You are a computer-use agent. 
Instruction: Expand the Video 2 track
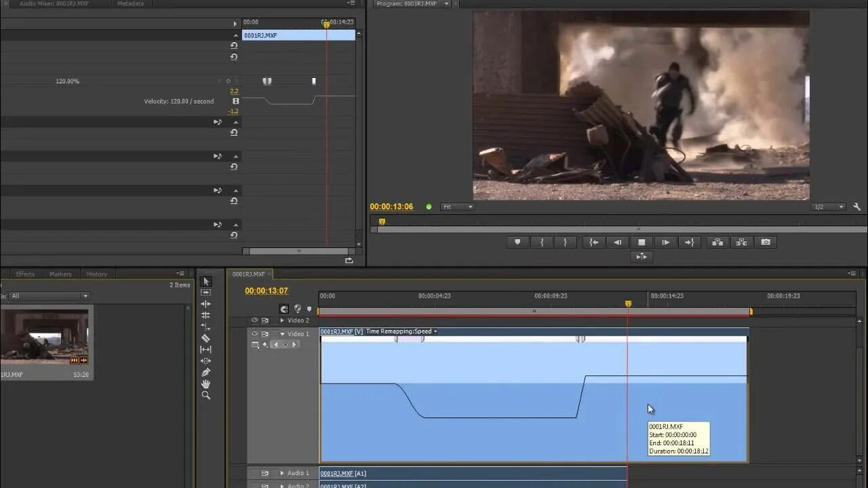click(x=282, y=320)
